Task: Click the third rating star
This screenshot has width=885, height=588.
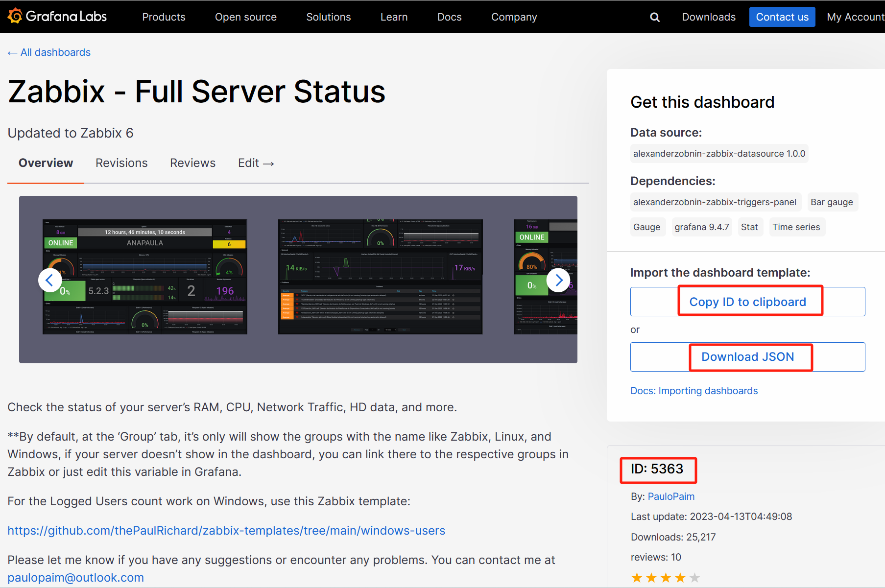Action: pos(666,578)
